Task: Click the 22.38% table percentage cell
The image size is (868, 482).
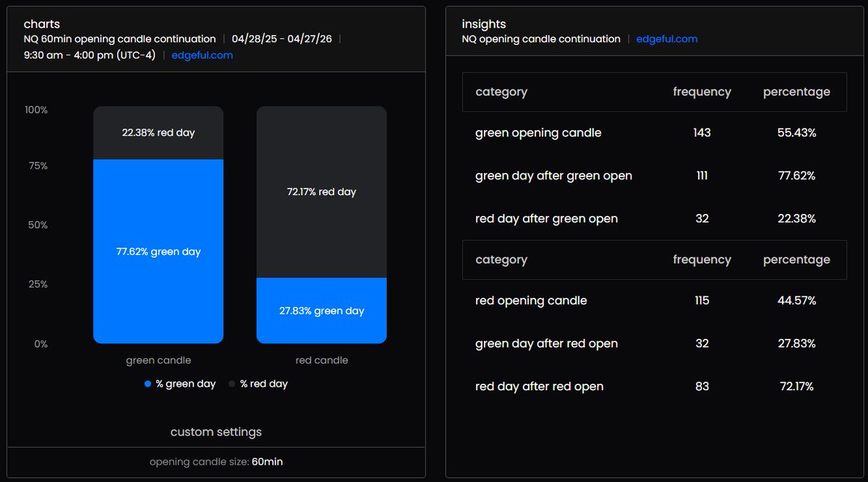Action: tap(796, 218)
